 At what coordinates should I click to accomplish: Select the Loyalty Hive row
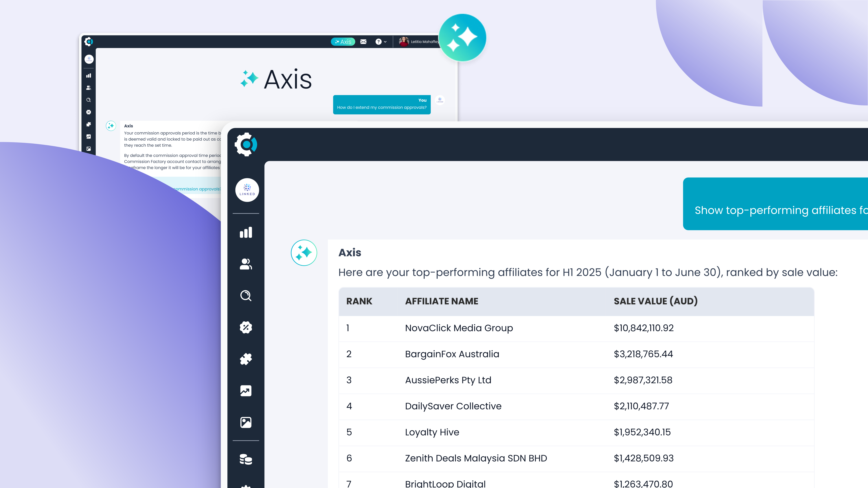[x=576, y=432]
